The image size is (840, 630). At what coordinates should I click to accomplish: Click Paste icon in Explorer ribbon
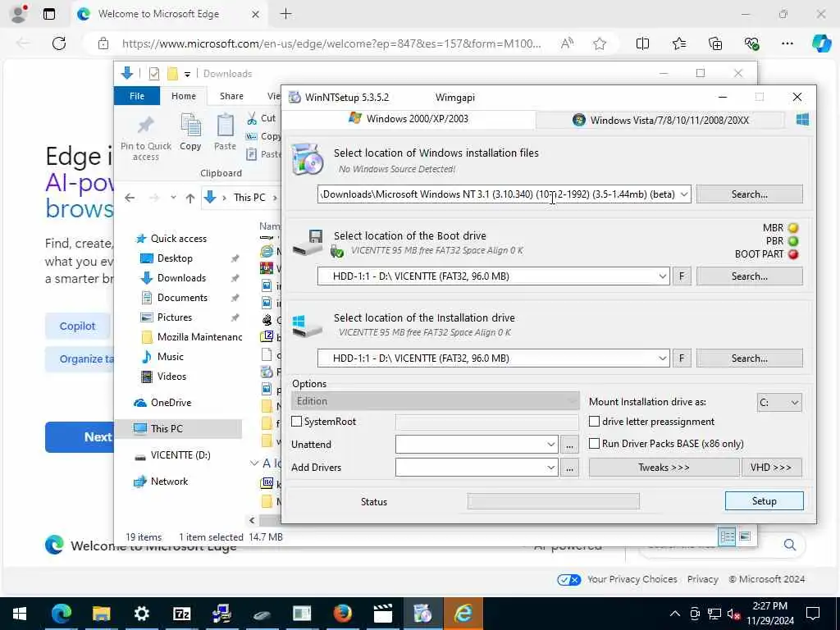tap(225, 132)
